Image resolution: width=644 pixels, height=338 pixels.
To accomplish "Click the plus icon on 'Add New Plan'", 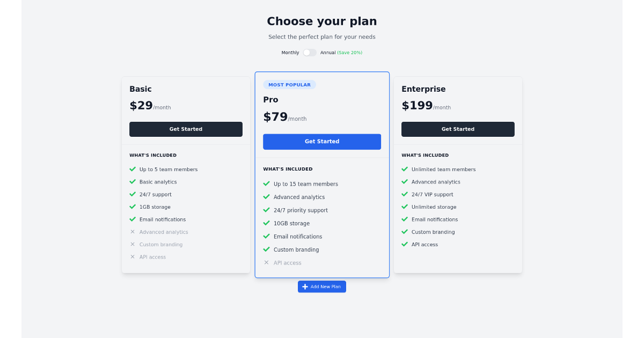I will (304, 286).
